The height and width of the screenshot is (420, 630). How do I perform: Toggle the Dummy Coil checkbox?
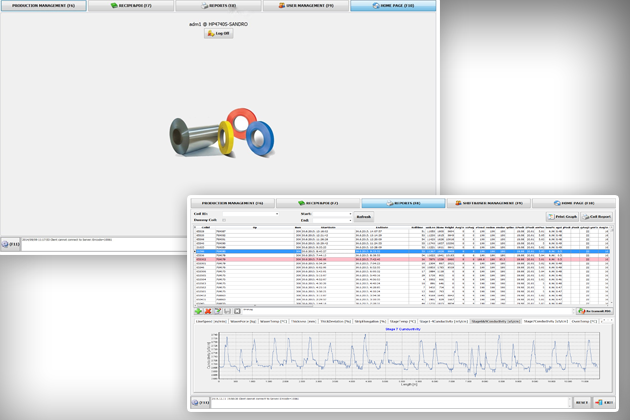(224, 220)
